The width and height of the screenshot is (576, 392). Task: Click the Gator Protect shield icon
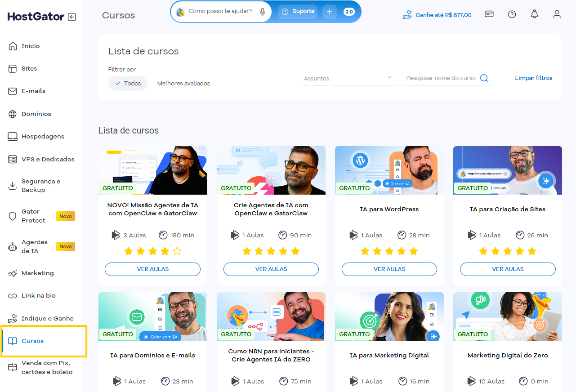13,216
